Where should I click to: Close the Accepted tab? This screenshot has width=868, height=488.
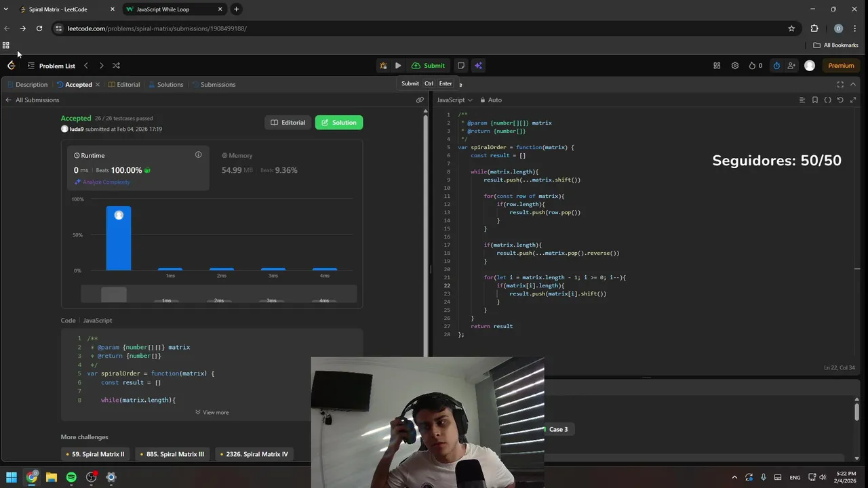pyautogui.click(x=98, y=85)
